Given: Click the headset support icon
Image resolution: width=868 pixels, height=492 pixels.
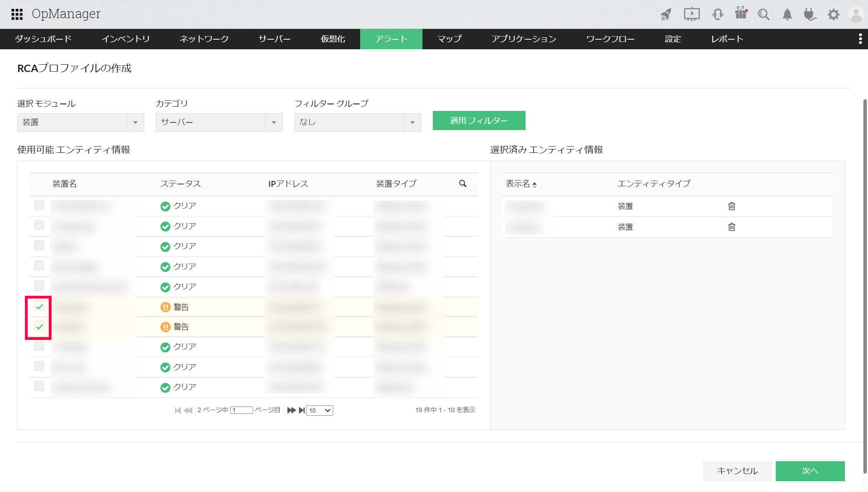Looking at the screenshot, I should pos(717,15).
